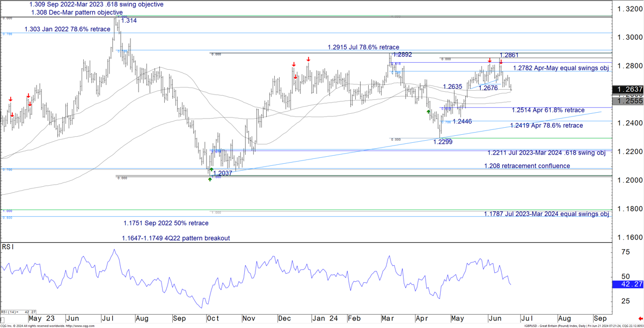Image resolution: width=644 pixels, height=328 pixels.
Task: Click the 1.2800 level on the price axis
Action: [629, 66]
